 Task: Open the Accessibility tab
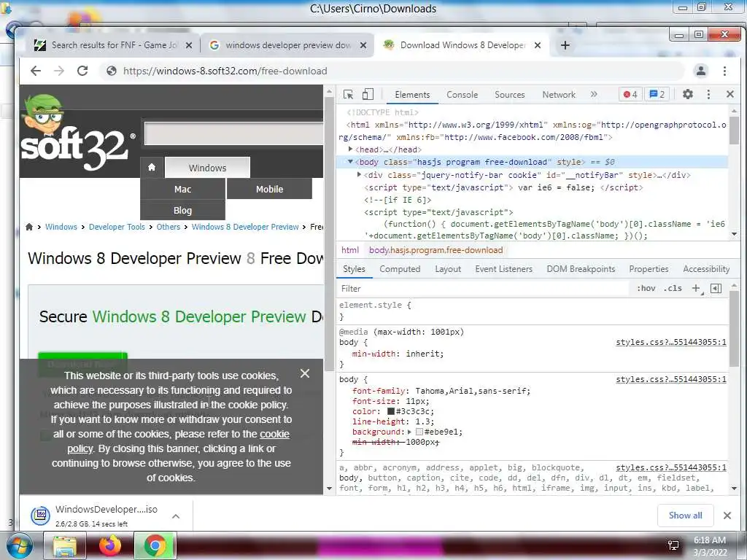click(706, 269)
